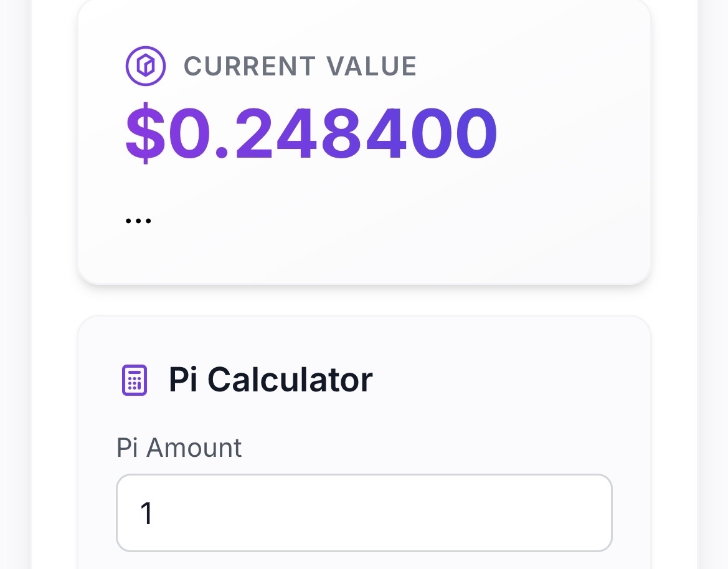The height and width of the screenshot is (569, 728).
Task: Click the Pi Calculator heading
Action: pos(270,379)
